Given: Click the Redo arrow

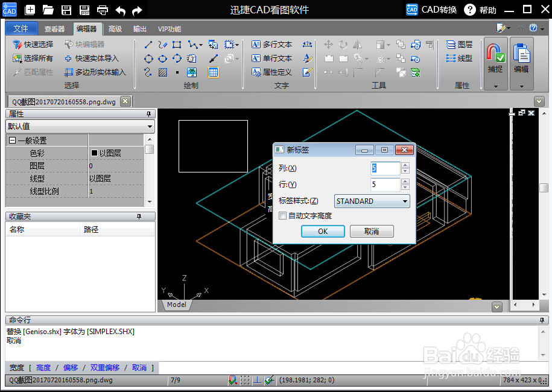Looking at the screenshot, I should 137,11.
